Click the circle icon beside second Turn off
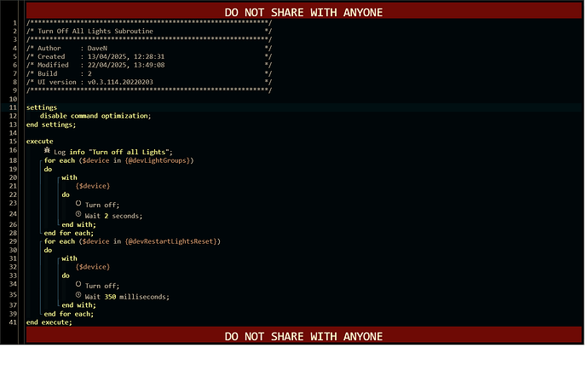The width and height of the screenshot is (588, 377). 78,286
